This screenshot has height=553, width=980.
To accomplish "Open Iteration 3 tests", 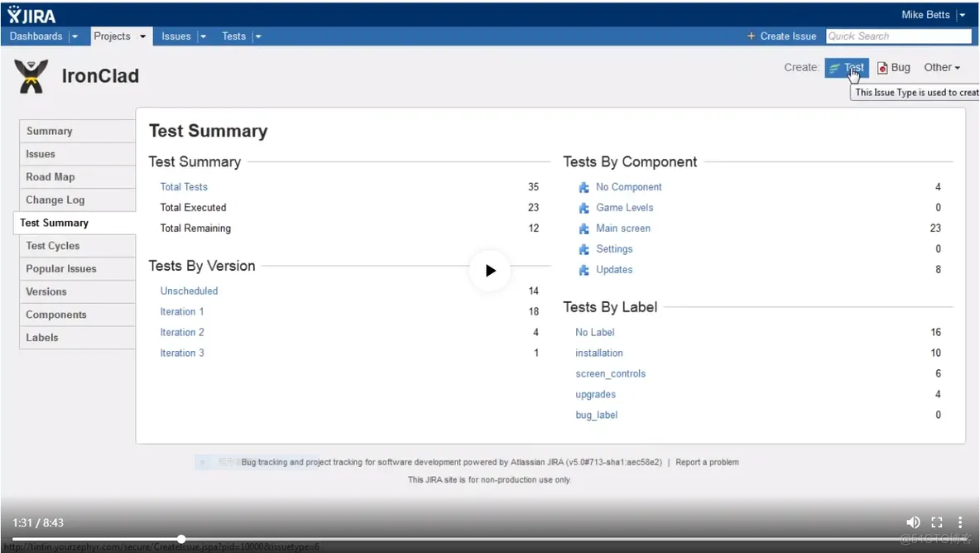I will [x=182, y=353].
